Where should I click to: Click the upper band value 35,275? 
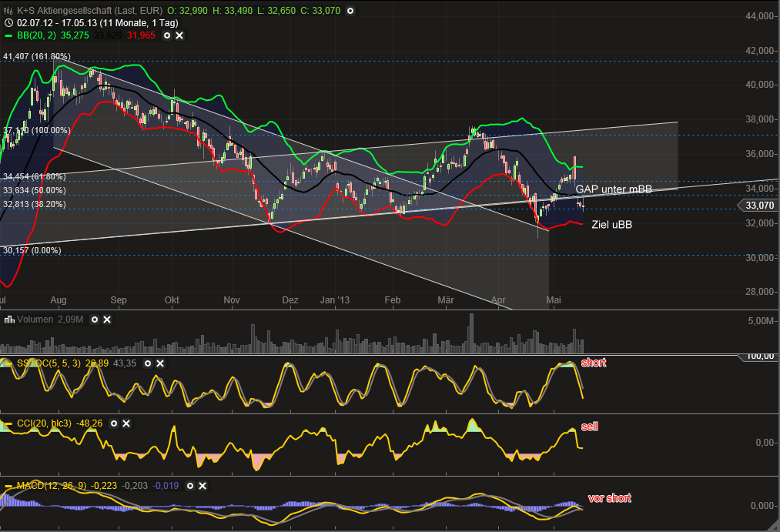click(75, 35)
